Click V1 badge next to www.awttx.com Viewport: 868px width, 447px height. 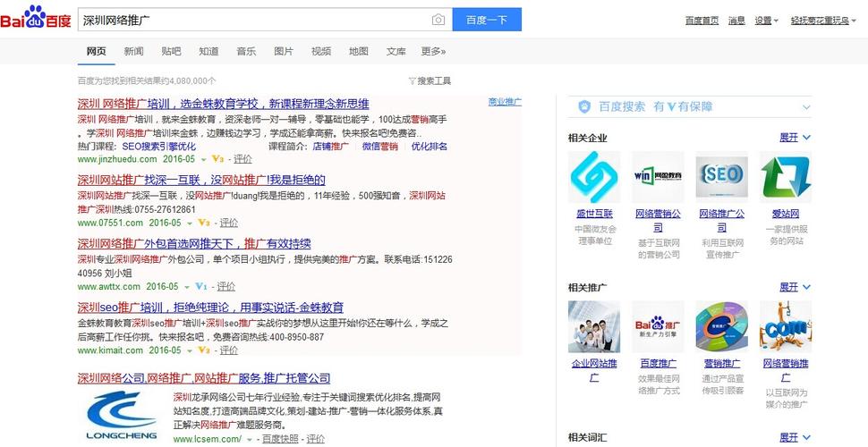pyautogui.click(x=201, y=287)
